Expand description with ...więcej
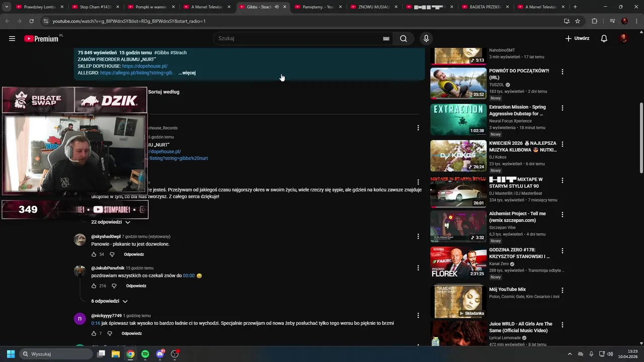The width and height of the screenshot is (644, 362). click(x=187, y=73)
